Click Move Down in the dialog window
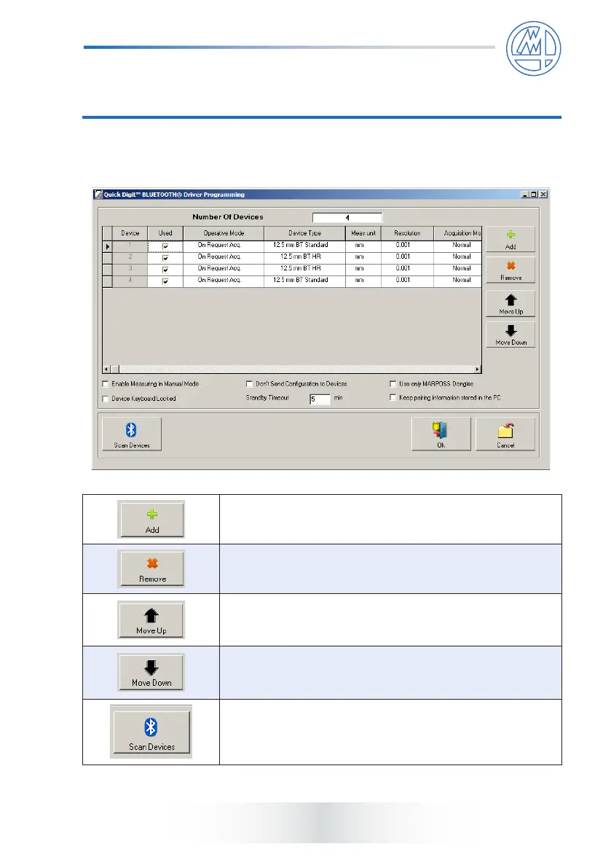 coord(511,335)
